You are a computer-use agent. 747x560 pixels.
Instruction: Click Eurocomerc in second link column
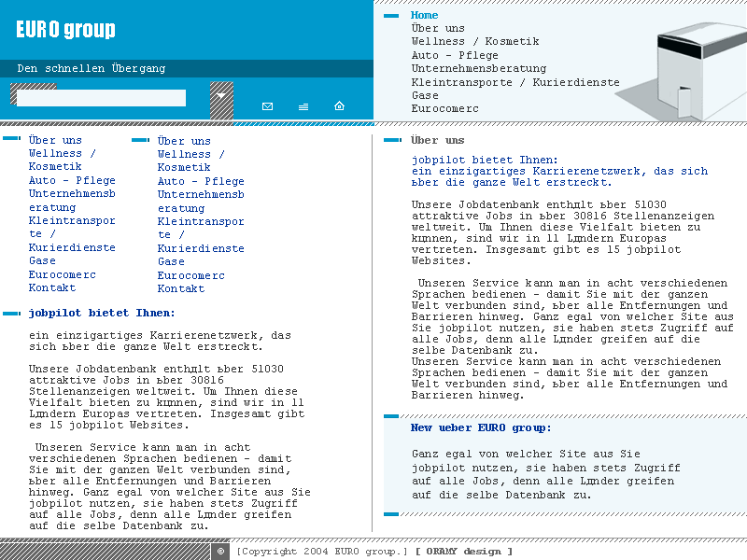(191, 275)
